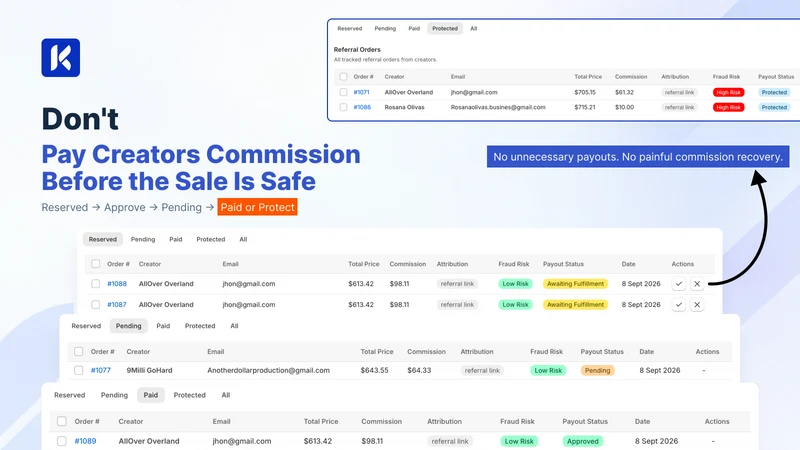Open Paid tab in the Referral Orders panel
800x450 pixels.
(414, 29)
